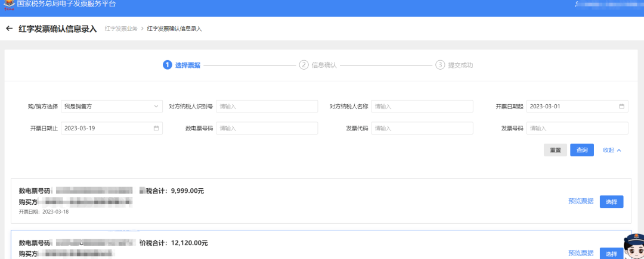The image size is (644, 259).
Task: Click into the 对方纳税人识别号 field
Action: (267, 107)
